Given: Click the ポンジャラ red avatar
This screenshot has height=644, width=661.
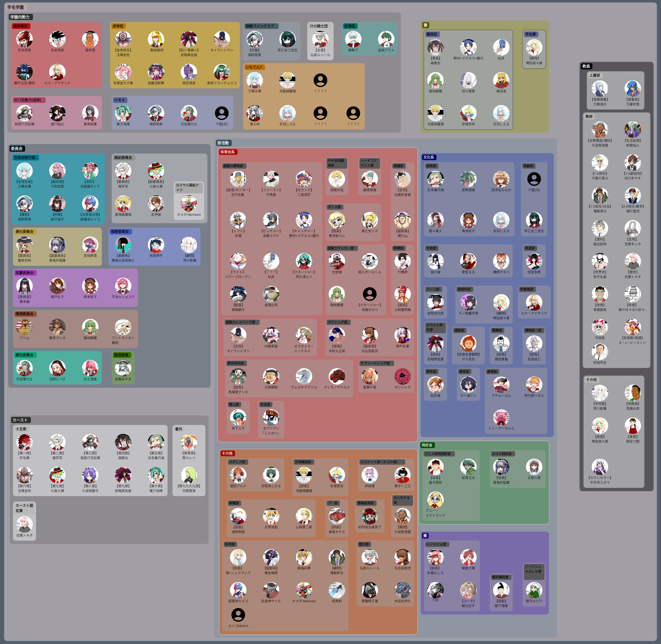Looking at the screenshot, I should click(x=402, y=376).
